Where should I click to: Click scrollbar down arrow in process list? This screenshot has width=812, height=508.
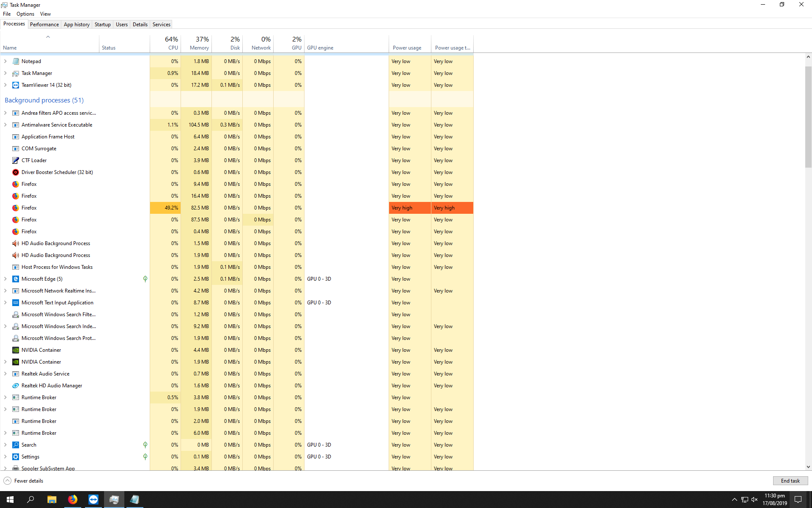point(808,467)
